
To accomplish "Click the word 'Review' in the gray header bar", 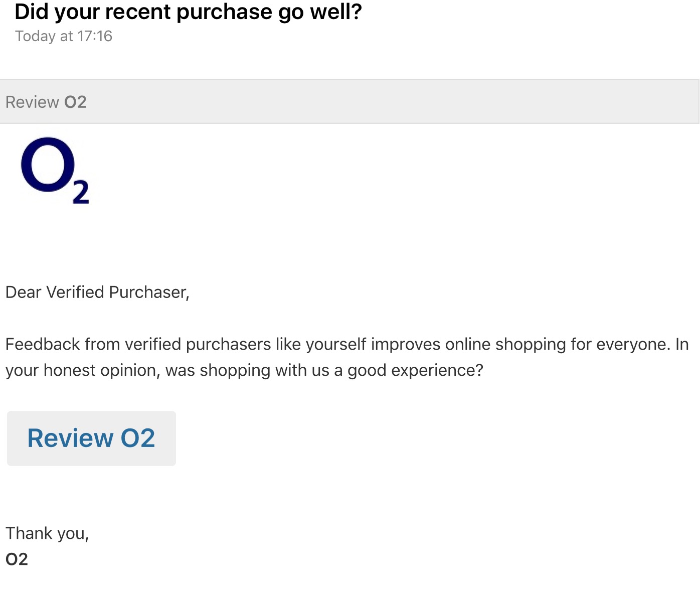I will click(x=33, y=102).
